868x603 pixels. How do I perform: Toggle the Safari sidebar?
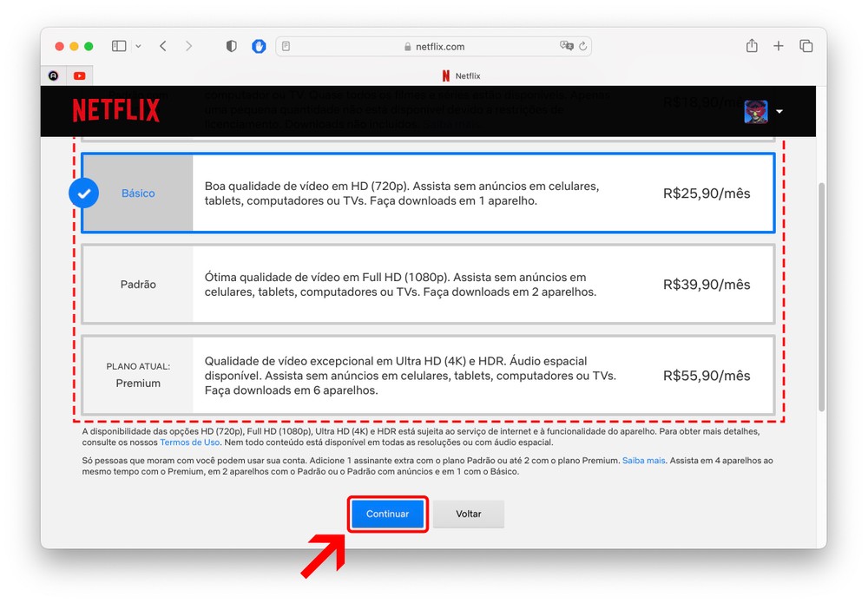pyautogui.click(x=119, y=46)
